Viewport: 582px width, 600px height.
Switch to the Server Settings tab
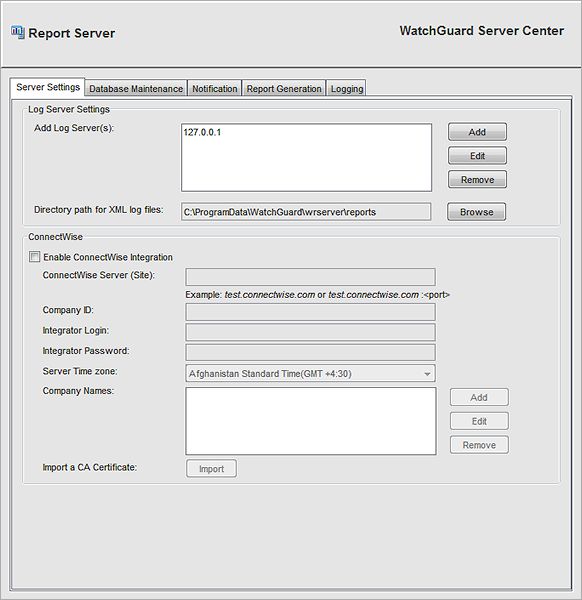pos(48,87)
